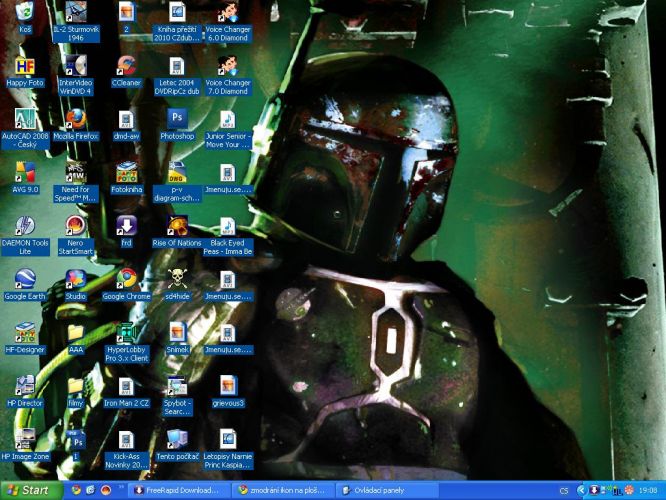Open HP Director shortcut
Viewport: 666px width, 500px height.
25,392
